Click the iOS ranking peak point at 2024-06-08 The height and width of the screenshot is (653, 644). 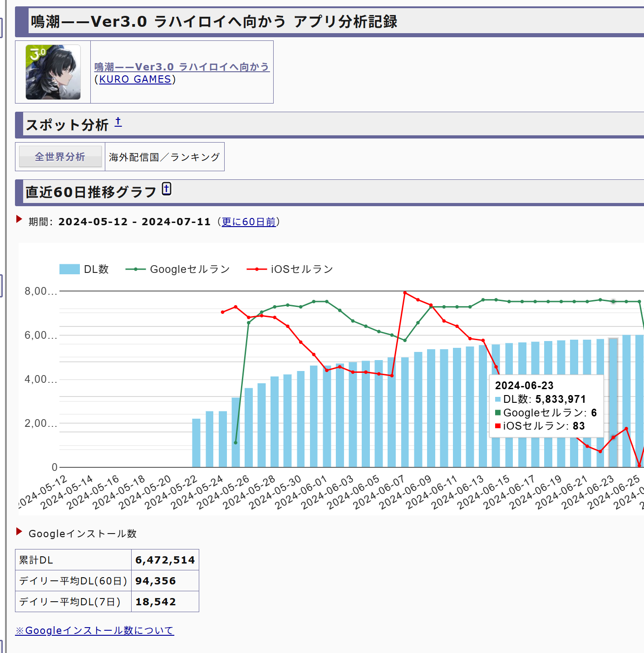point(405,293)
